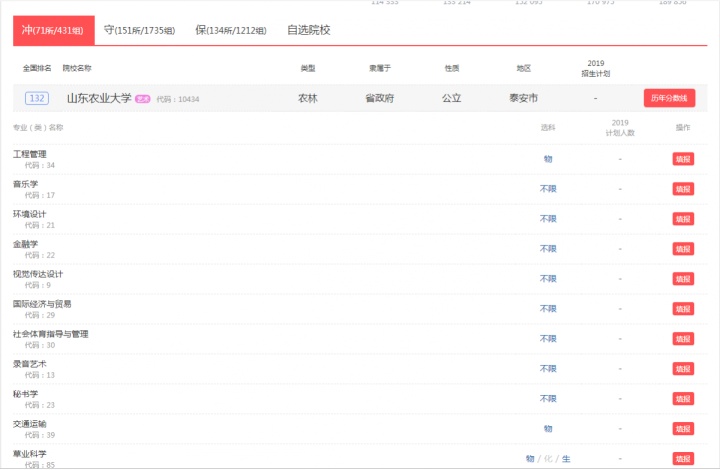Image resolution: width=720 pixels, height=470 pixels.
Task: Click the 山东农业大学 school name
Action: click(99, 98)
